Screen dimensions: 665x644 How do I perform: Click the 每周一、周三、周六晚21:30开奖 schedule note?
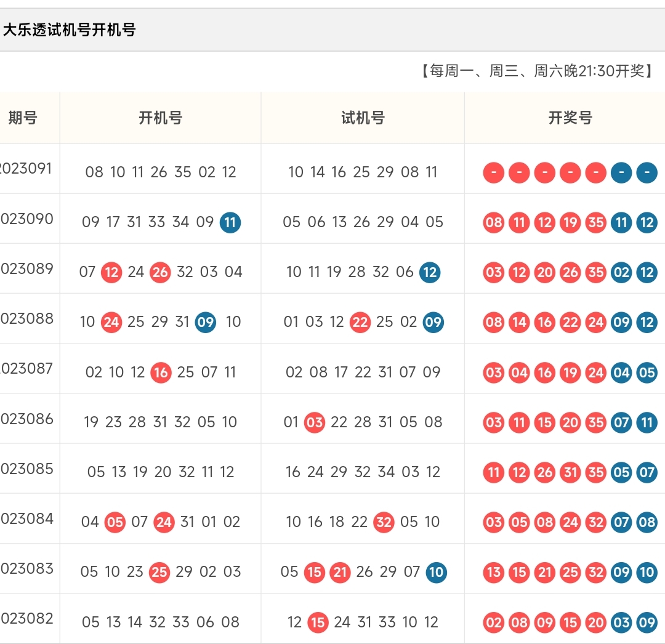(538, 71)
